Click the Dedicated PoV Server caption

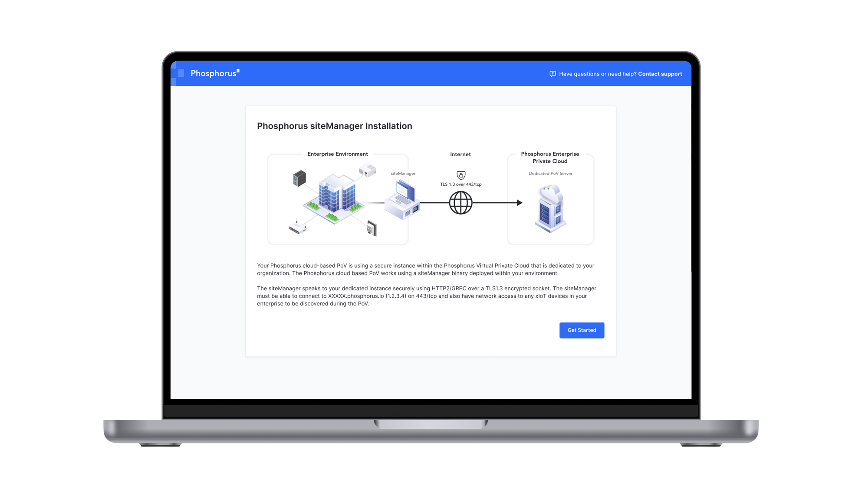coord(550,174)
